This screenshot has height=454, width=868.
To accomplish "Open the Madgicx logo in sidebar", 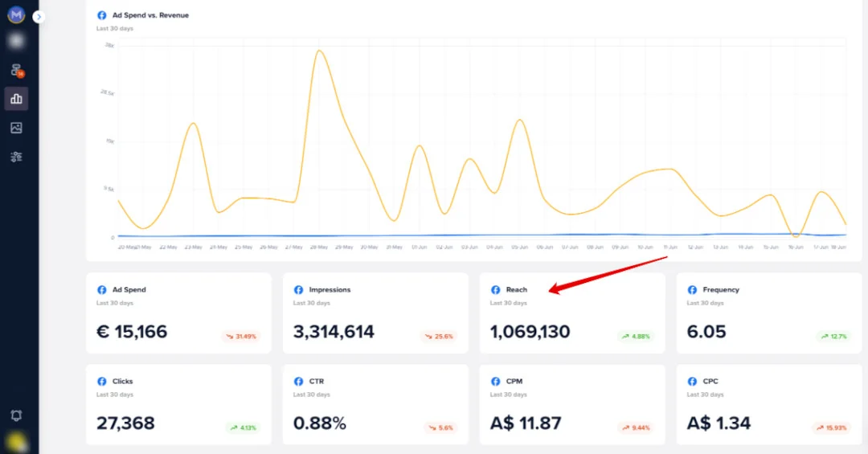I will pyautogui.click(x=16, y=15).
